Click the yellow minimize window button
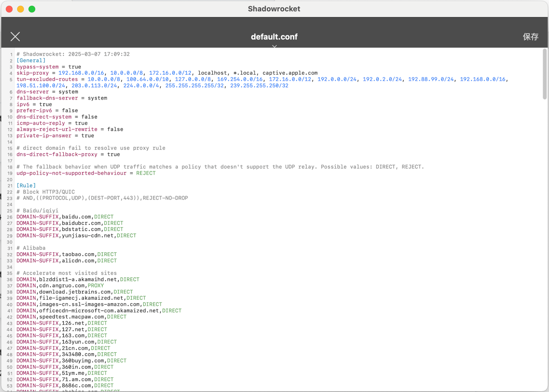 (20, 9)
